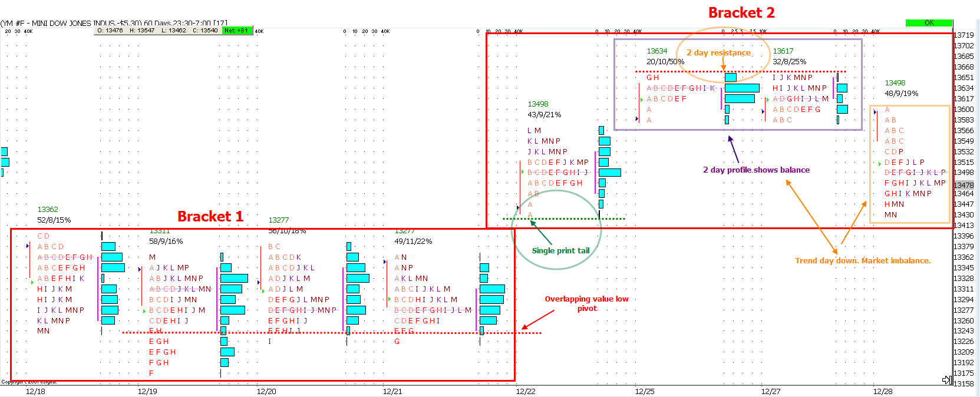The height and width of the screenshot is (397, 980).
Task: Click 13651 on the price scale
Action: [x=964, y=78]
